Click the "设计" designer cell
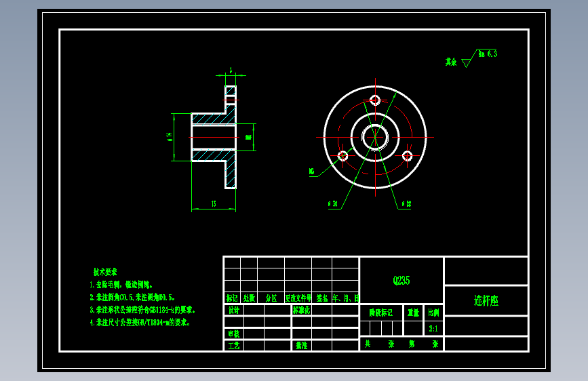 click(x=234, y=310)
